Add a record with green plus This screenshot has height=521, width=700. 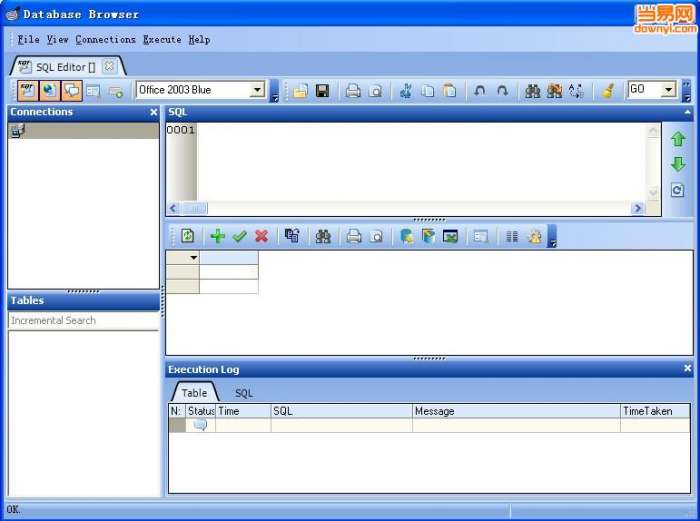[x=217, y=236]
